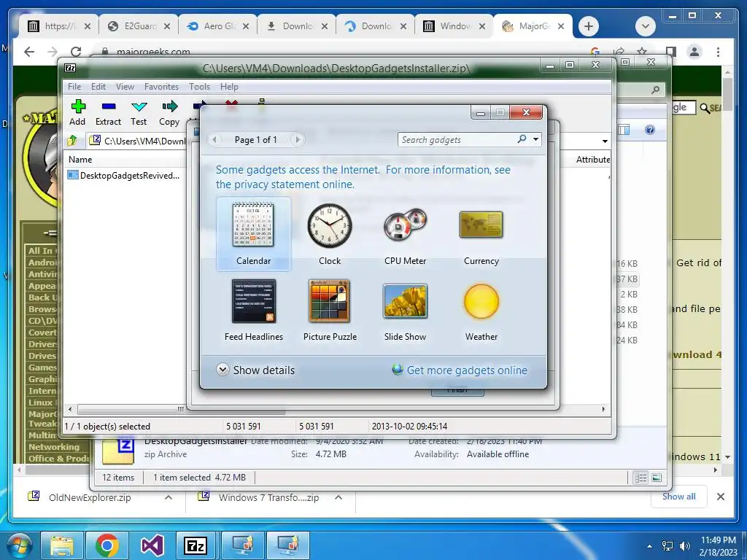Viewport: 747px width, 560px height.
Task: Reload the page in Chrome
Action: click(x=75, y=52)
